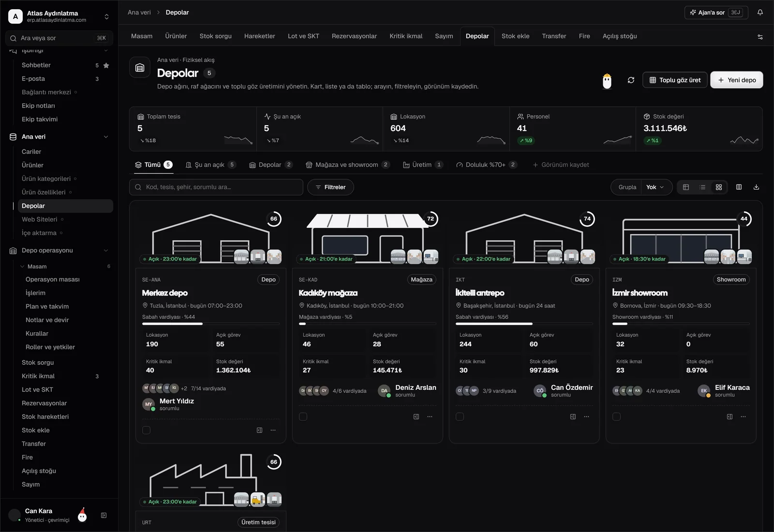The width and height of the screenshot is (774, 532).
Task: Click the Toplu göz üret button
Action: [x=675, y=80]
